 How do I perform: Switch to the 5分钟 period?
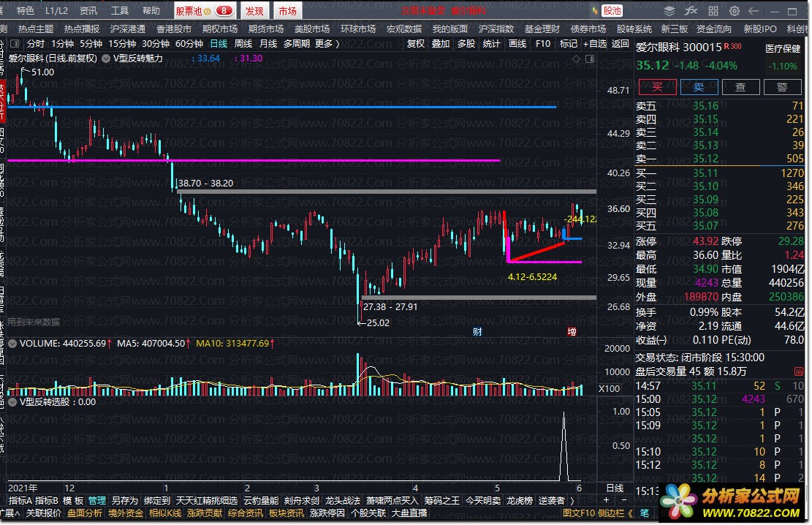pyautogui.click(x=91, y=44)
